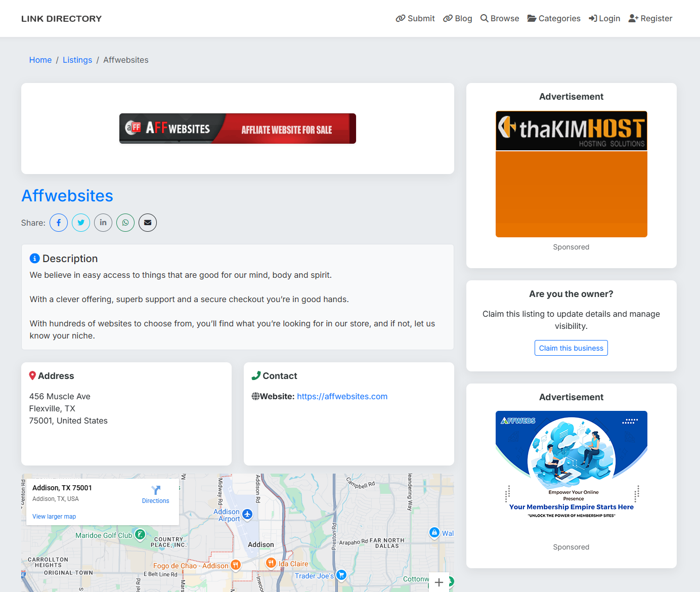Click the Directions arrow icon on map

point(156,490)
